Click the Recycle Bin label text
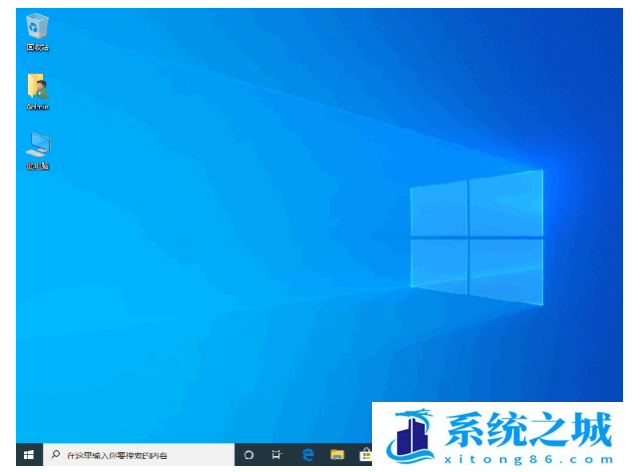The image size is (632, 472). pos(37,48)
